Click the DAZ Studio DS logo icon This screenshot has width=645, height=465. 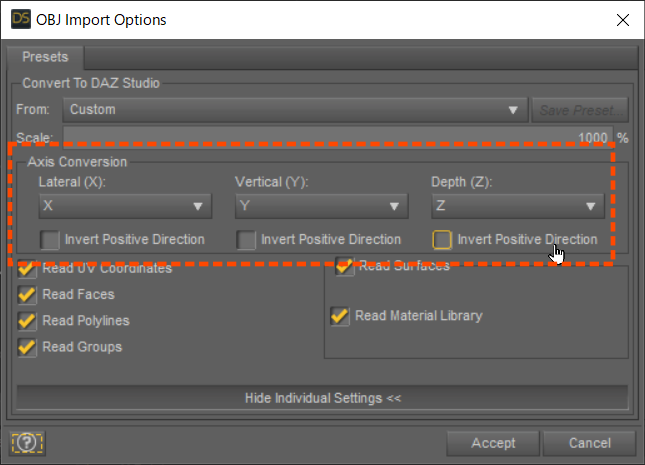[21, 19]
